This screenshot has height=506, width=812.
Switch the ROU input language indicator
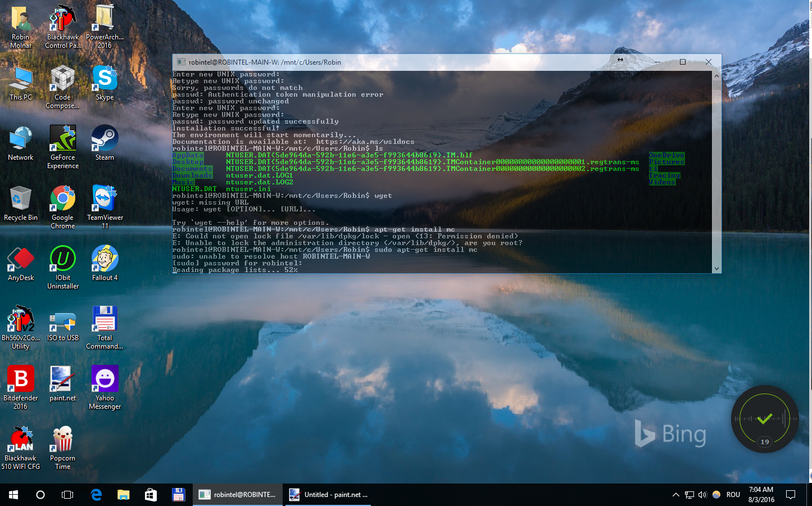(733, 495)
